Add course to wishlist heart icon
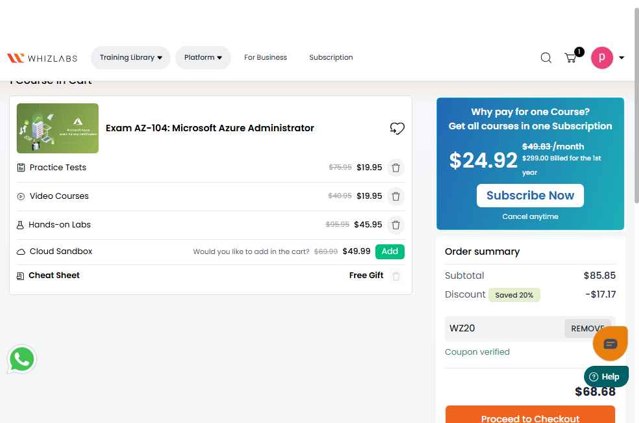 [x=397, y=128]
